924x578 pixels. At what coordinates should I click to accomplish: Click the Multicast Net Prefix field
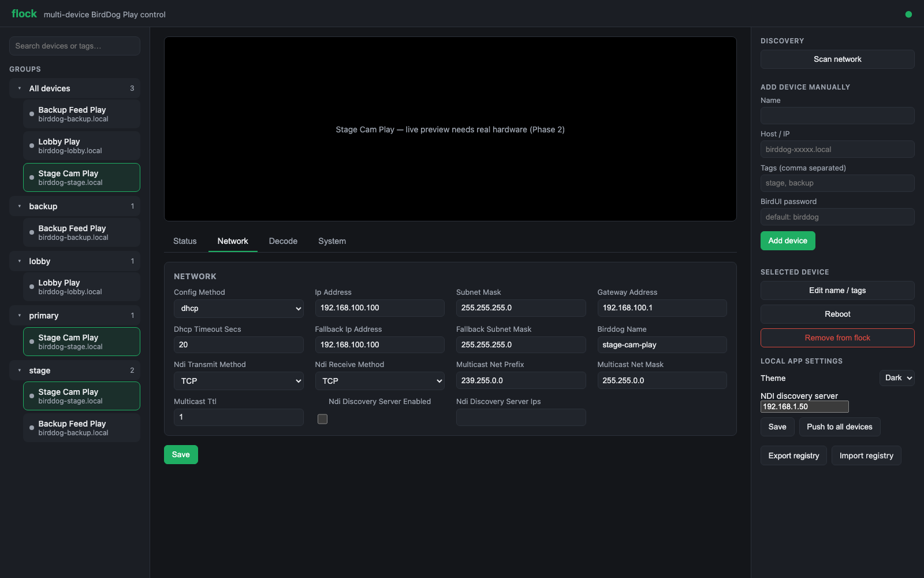point(521,380)
